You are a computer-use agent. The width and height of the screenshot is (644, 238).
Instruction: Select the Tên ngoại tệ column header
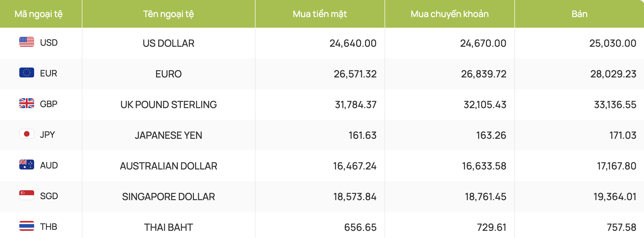coord(168,14)
